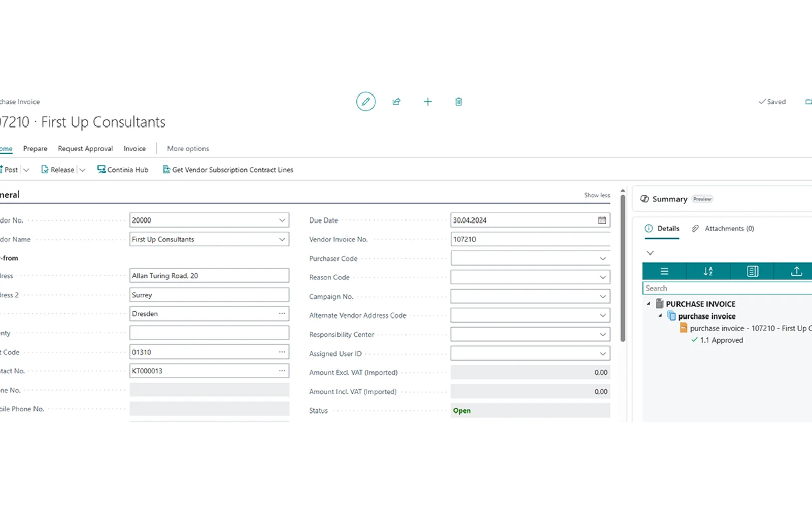Click the Search field in Details panel

tap(727, 288)
